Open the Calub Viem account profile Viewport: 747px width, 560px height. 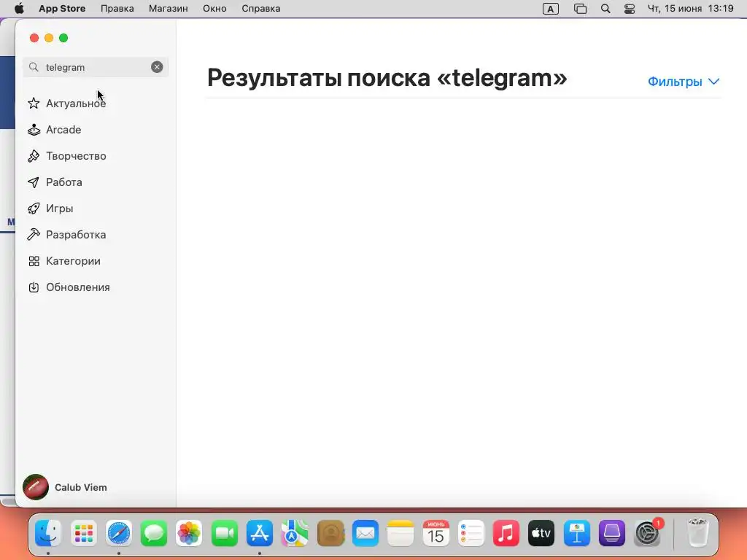[x=65, y=487]
